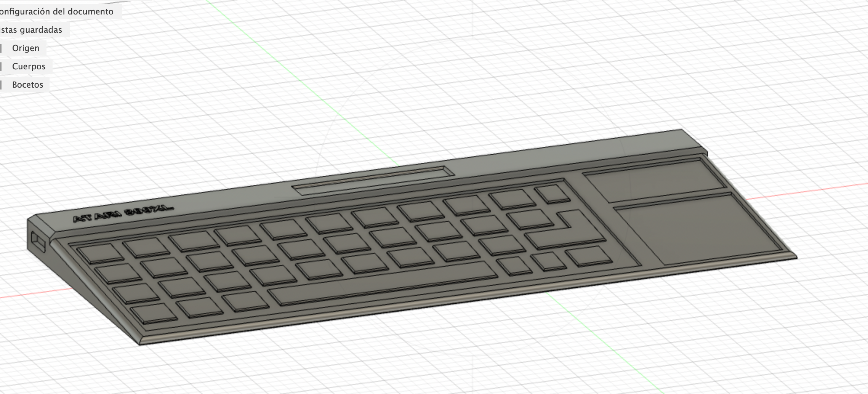Open the Vistas guardadas browser folder
This screenshot has width=868, height=394.
(x=30, y=30)
